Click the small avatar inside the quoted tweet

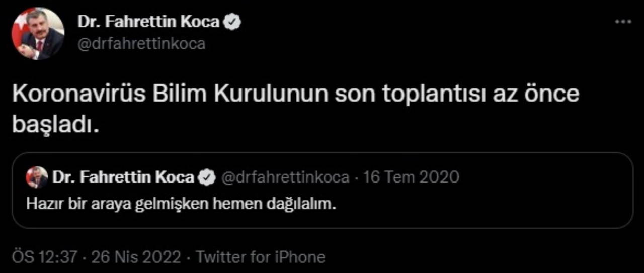37,177
